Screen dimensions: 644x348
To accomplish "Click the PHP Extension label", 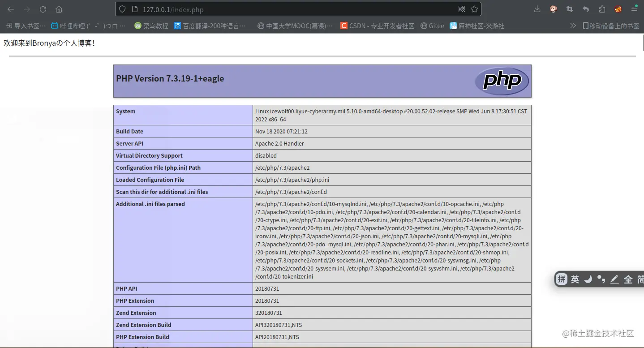I will click(135, 301).
